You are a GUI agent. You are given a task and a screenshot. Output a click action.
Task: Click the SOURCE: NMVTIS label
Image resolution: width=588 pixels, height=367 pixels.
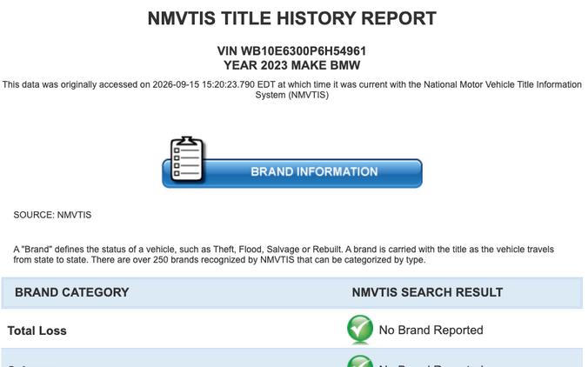tap(52, 215)
